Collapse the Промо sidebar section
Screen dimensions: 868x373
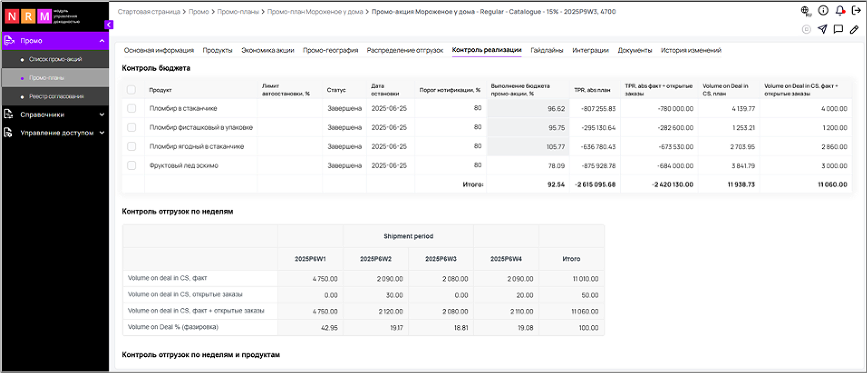pyautogui.click(x=102, y=41)
